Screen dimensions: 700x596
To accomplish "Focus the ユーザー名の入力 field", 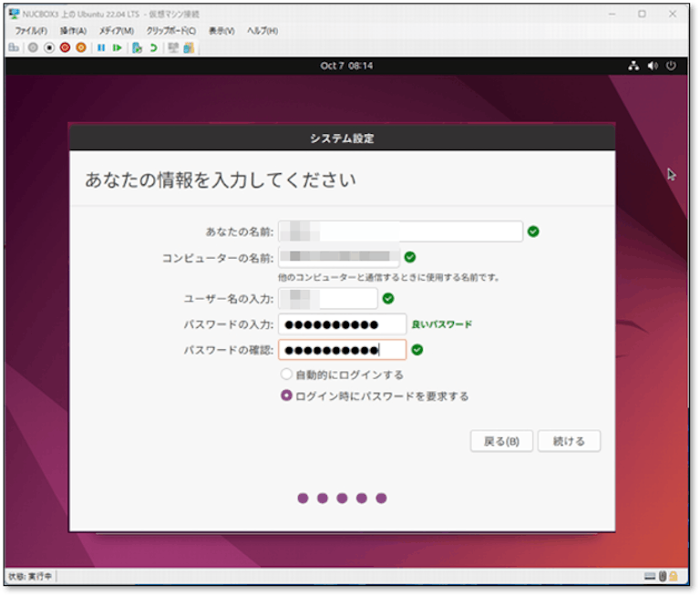I will coord(328,299).
